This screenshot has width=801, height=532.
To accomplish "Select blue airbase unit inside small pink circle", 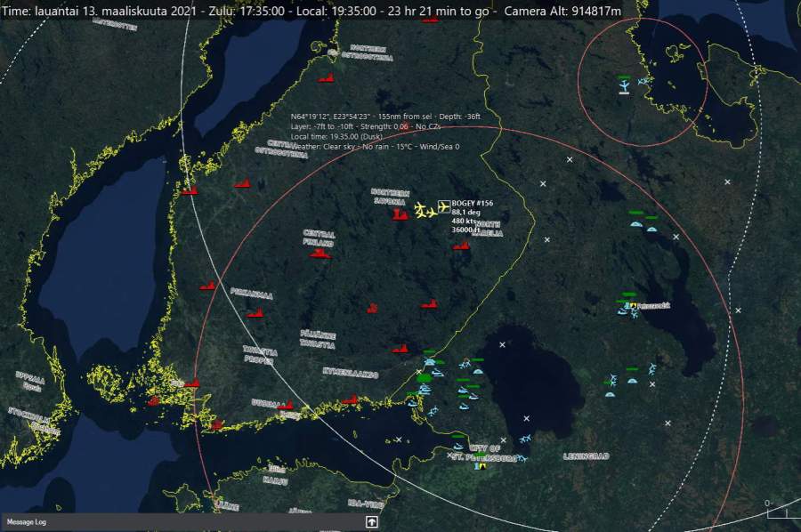I will click(x=625, y=85).
